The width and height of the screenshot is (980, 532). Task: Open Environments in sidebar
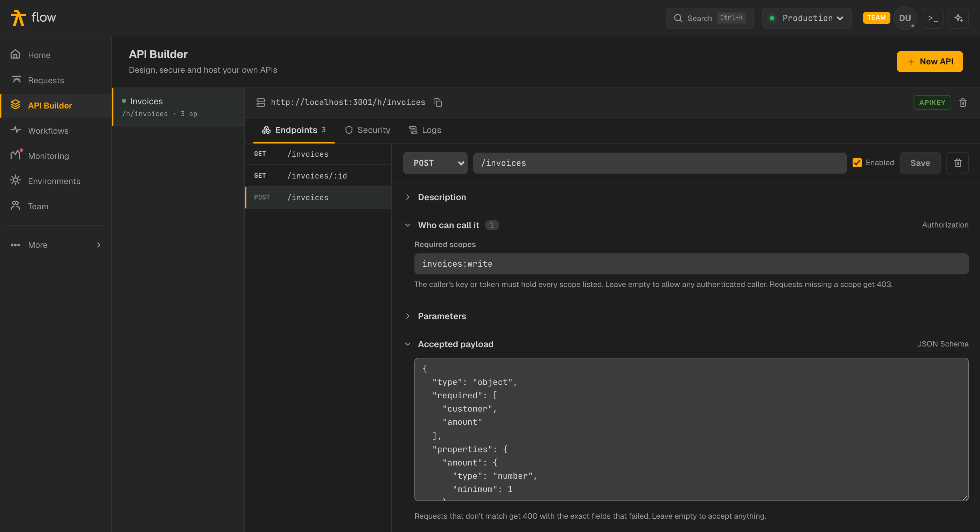pos(56,181)
